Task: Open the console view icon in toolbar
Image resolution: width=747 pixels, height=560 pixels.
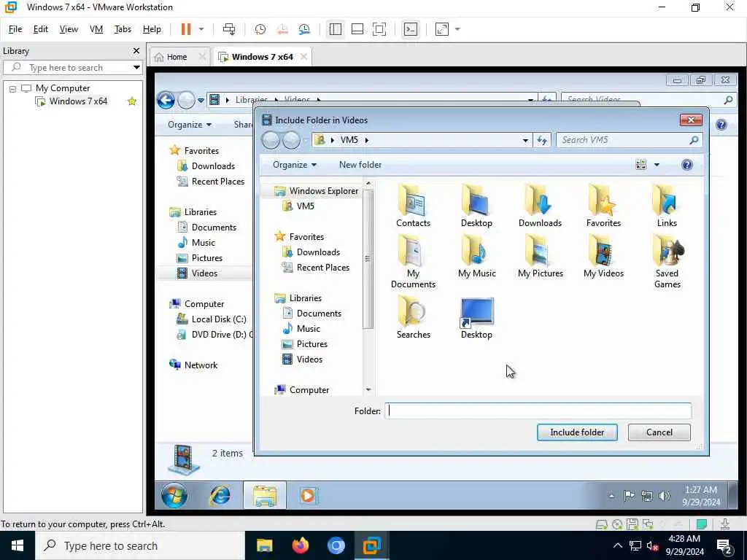Action: [x=410, y=29]
